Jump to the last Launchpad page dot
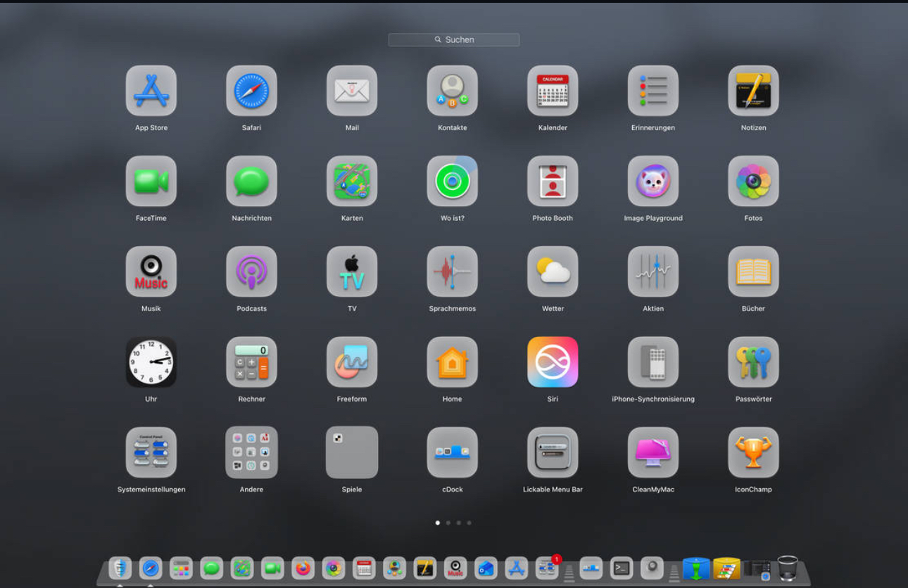The height and width of the screenshot is (588, 908). 469,523
